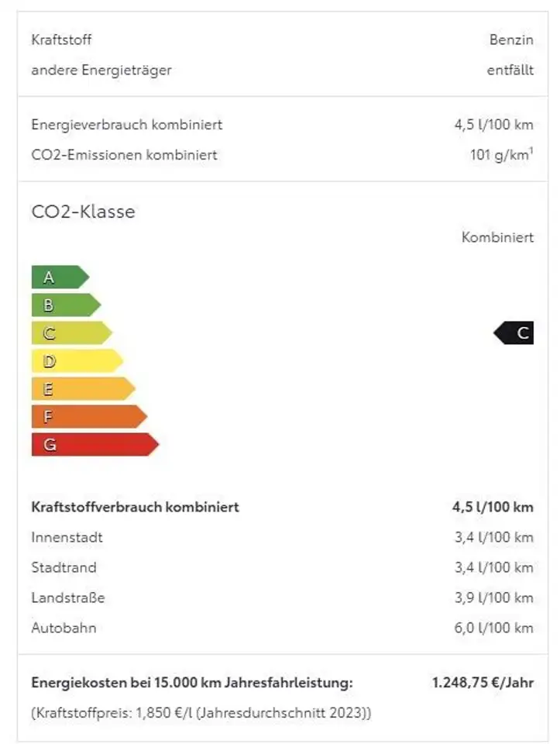Select the dark orange F class arrow
Image resolution: width=560 pixels, height=744 pixels.
pos(88,417)
